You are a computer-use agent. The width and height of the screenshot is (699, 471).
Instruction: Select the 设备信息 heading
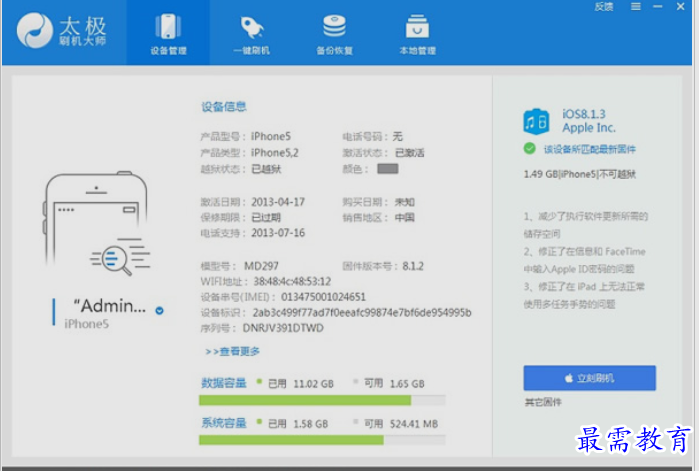tap(224, 106)
